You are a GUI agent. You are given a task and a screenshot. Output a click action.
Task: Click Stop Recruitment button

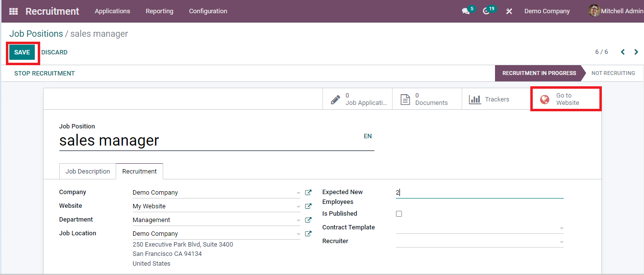tap(45, 73)
